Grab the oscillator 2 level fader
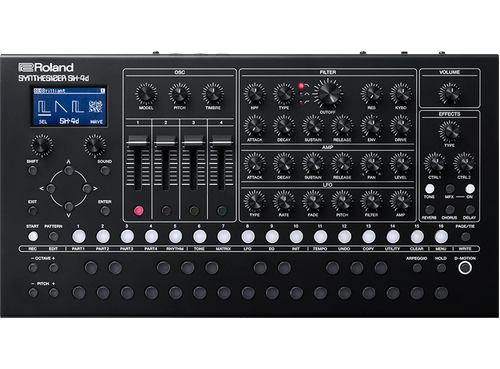 166,141
